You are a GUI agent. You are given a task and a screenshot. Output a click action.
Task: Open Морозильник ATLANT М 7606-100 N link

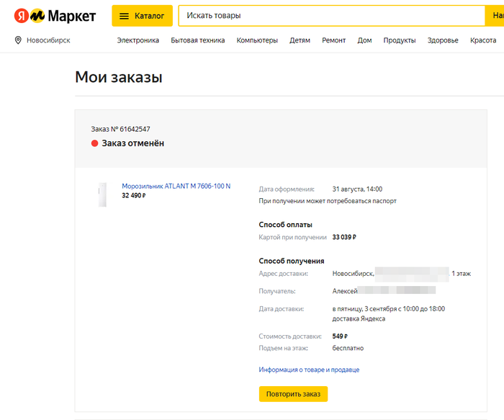coord(176,186)
